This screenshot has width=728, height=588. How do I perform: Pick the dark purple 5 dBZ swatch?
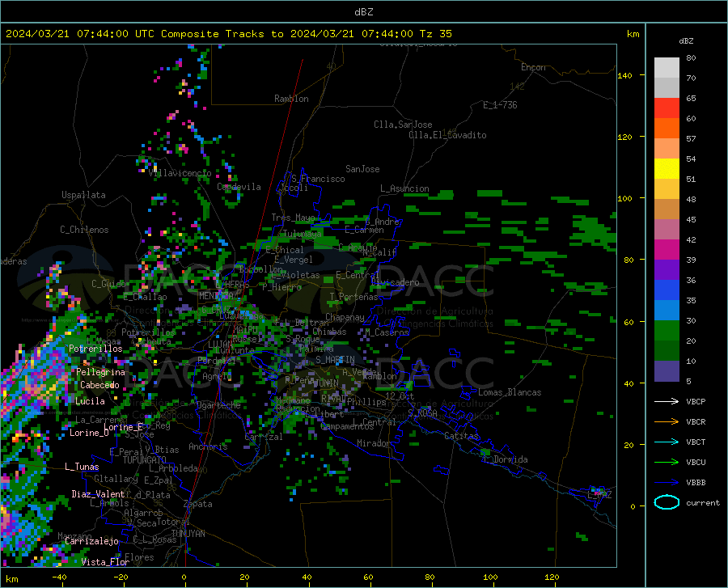(x=667, y=370)
